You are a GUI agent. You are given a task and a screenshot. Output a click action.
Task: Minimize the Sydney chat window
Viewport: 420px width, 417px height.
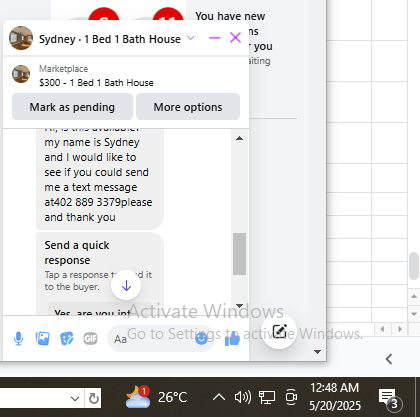(x=214, y=38)
